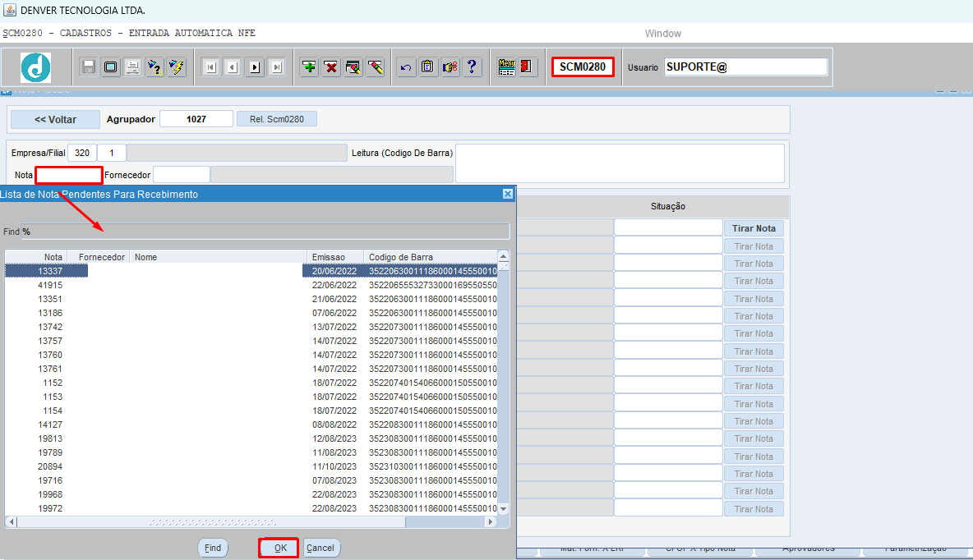Click the Save (floppy disk) toolbar icon
This screenshot has width=973, height=560.
pos(89,67)
